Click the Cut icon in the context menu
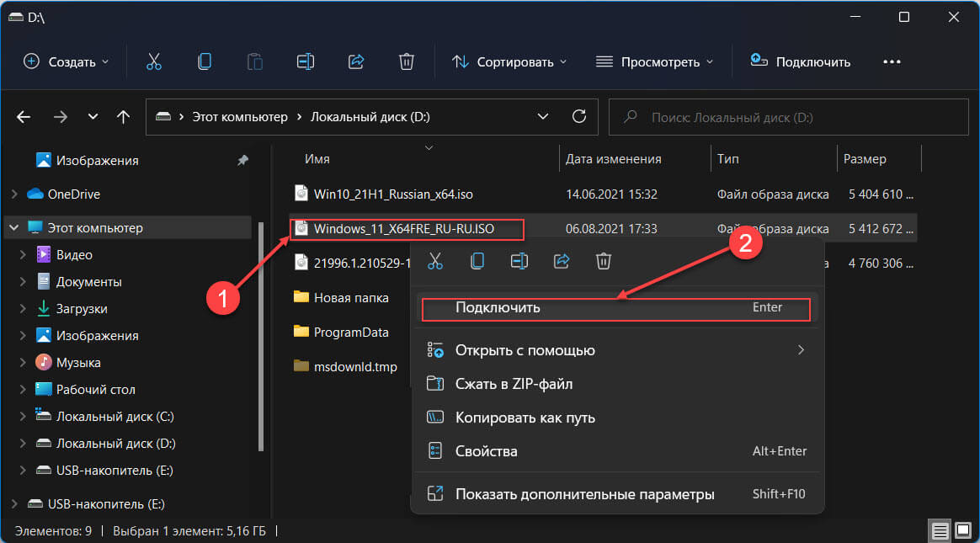This screenshot has height=543, width=980. (x=435, y=261)
